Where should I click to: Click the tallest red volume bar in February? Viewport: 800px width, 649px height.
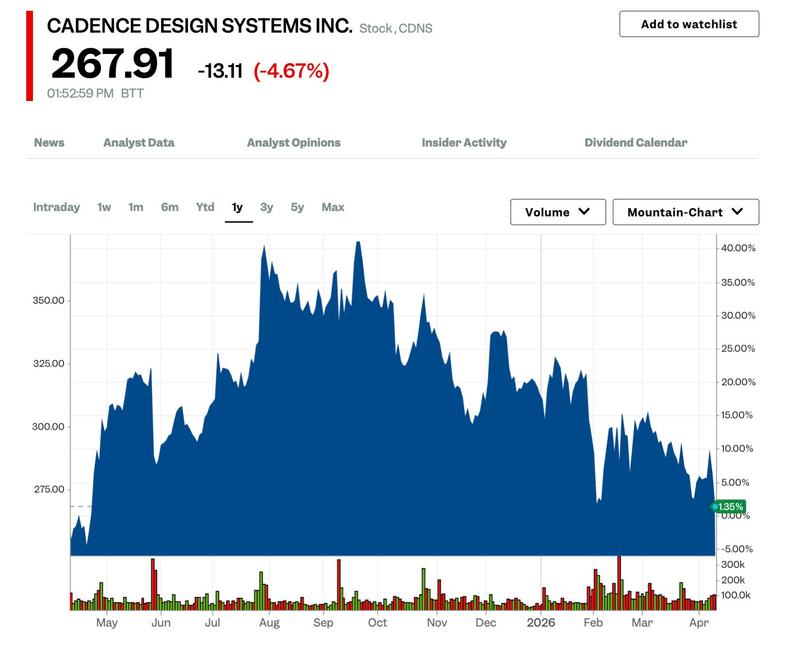coord(619,583)
